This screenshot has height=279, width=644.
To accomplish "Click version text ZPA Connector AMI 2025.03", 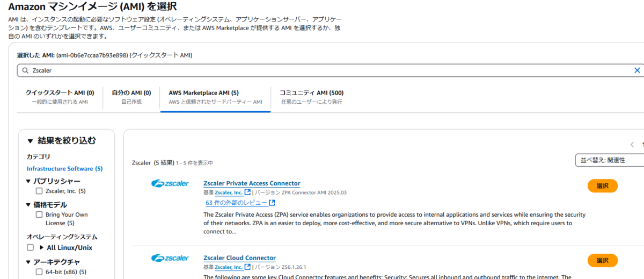I will click(x=314, y=192).
